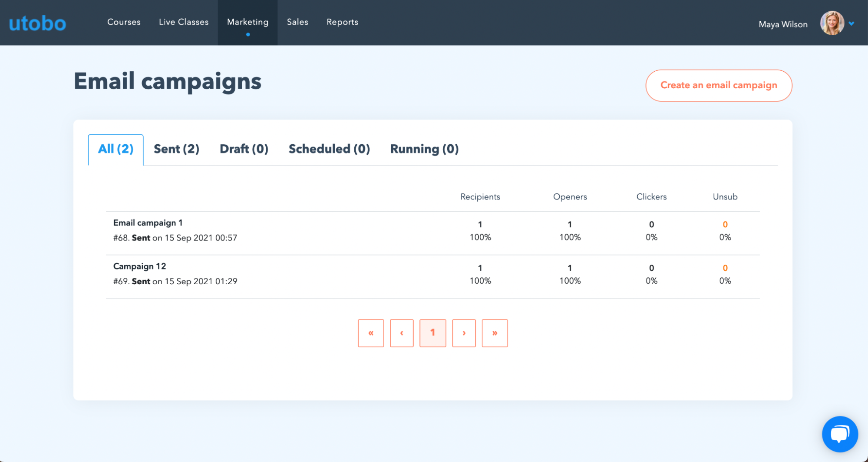This screenshot has height=462, width=868.
Task: Click the Unsub column header
Action: (725, 197)
